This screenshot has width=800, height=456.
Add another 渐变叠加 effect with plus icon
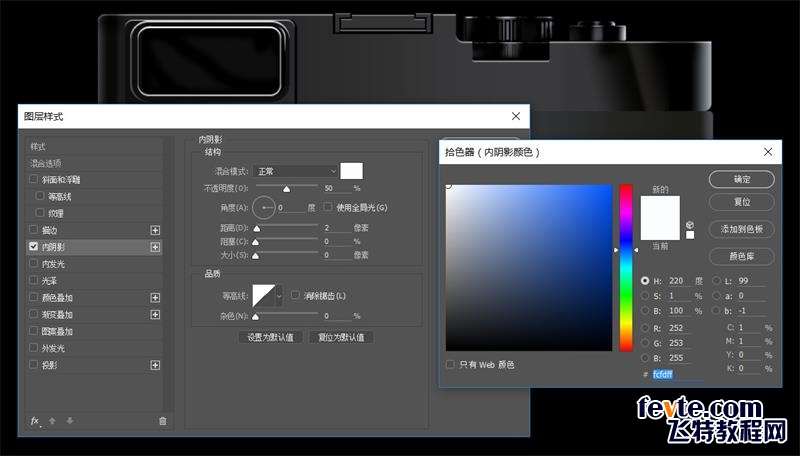tap(155, 315)
